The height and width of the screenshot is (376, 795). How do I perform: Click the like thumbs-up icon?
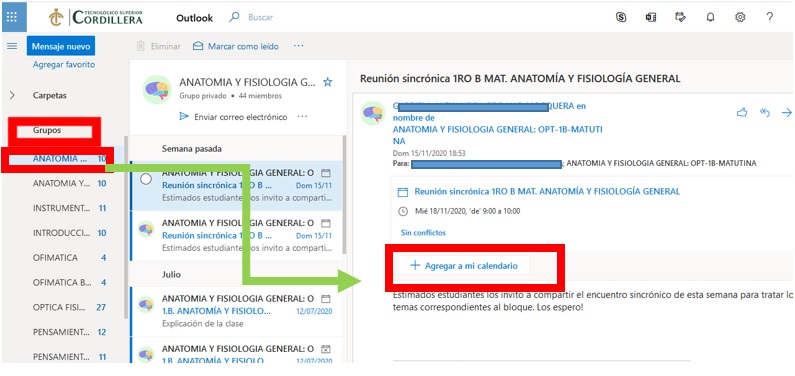[x=742, y=112]
